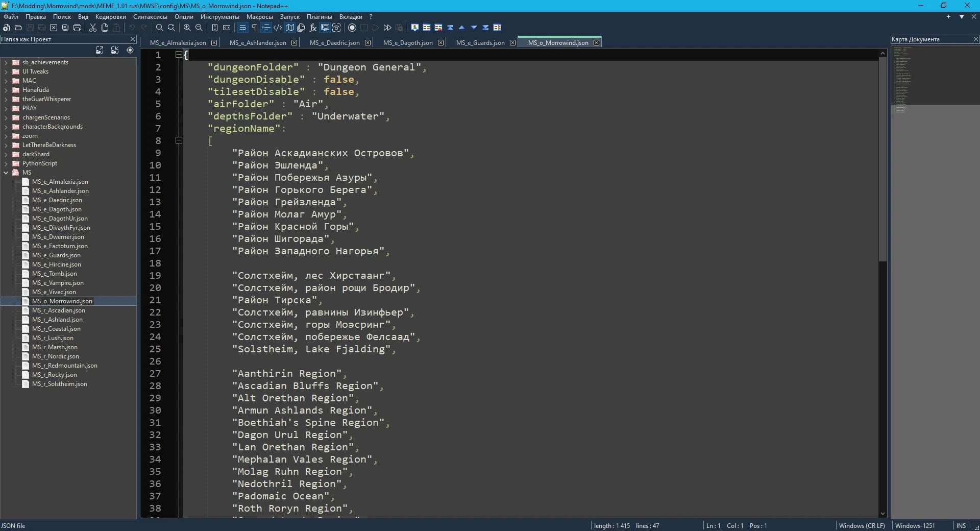Toggle Folder as Workspace panel button
Image resolution: width=980 pixels, height=531 pixels.
point(325,28)
